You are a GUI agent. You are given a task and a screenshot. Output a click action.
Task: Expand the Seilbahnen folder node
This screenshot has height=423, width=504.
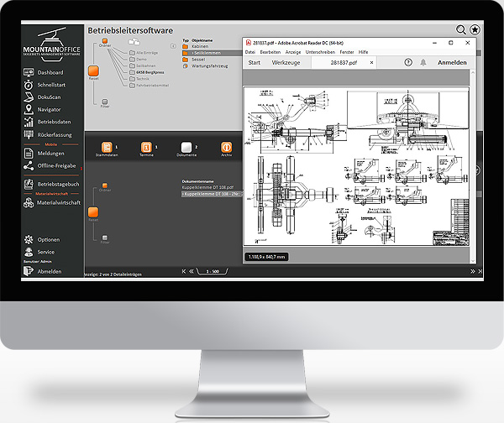133,65
